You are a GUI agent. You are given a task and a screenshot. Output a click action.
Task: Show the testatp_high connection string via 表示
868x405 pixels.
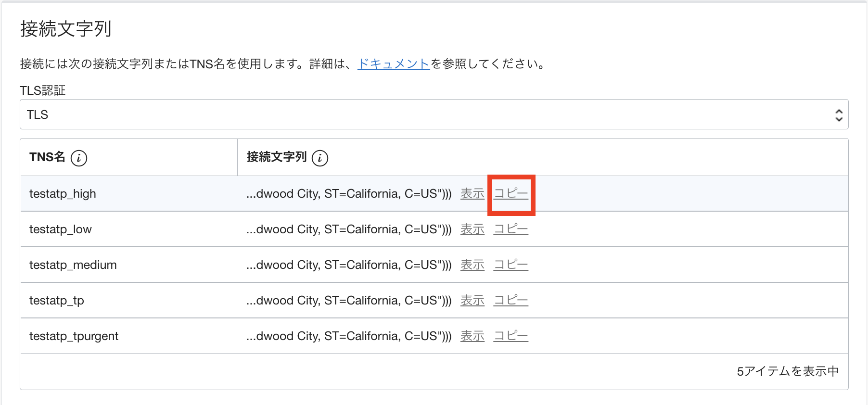472,193
